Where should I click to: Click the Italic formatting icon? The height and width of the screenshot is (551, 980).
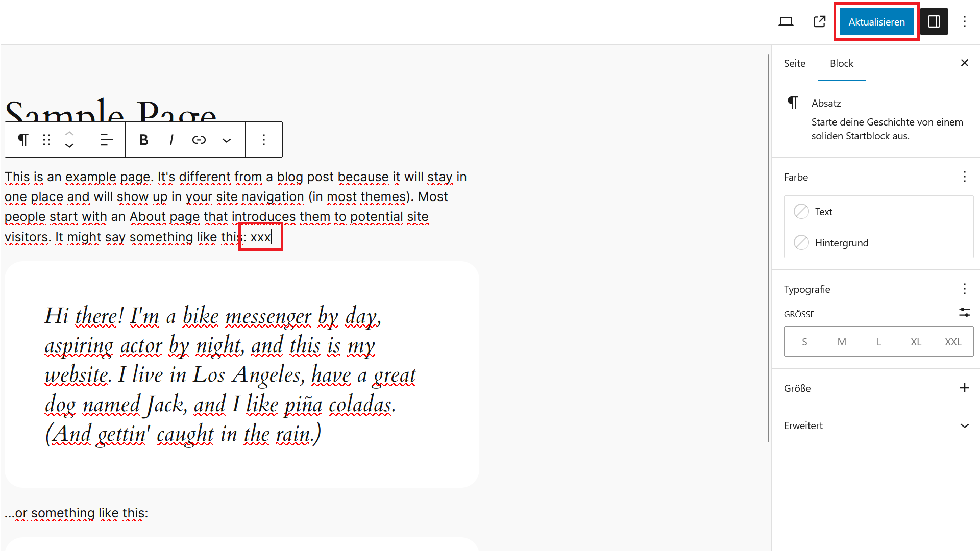171,140
